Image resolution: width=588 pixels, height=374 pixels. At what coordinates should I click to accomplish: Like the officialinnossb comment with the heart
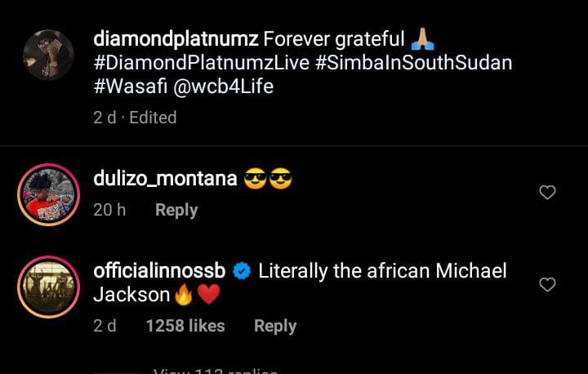tap(548, 285)
